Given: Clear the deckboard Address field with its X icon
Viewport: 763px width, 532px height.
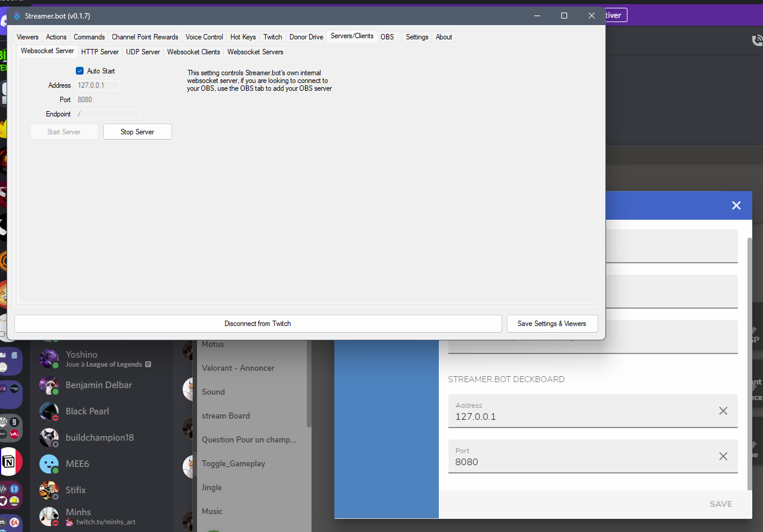Looking at the screenshot, I should tap(723, 411).
